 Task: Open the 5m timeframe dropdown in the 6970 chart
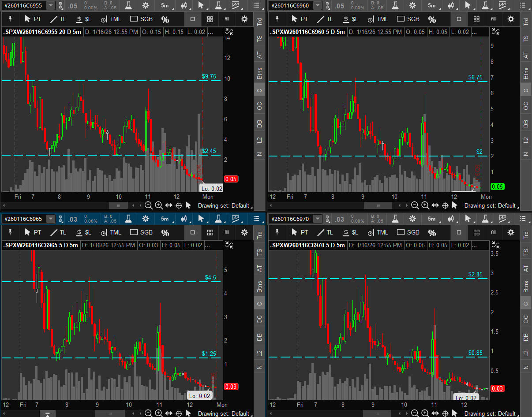pyautogui.click(x=431, y=219)
